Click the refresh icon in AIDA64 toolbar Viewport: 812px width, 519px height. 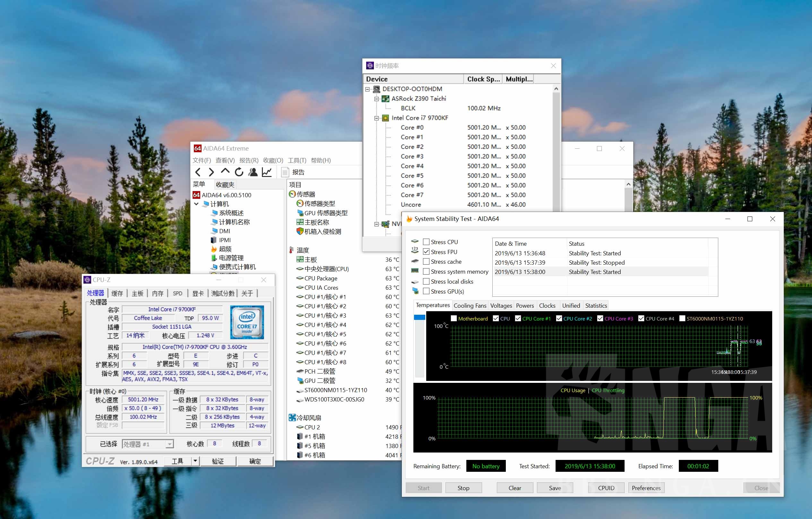(x=239, y=172)
